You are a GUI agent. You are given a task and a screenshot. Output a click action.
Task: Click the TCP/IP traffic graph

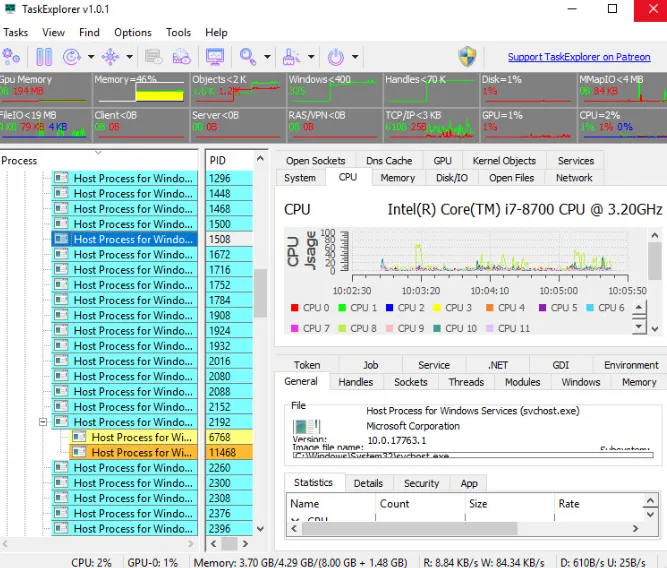coord(431,125)
